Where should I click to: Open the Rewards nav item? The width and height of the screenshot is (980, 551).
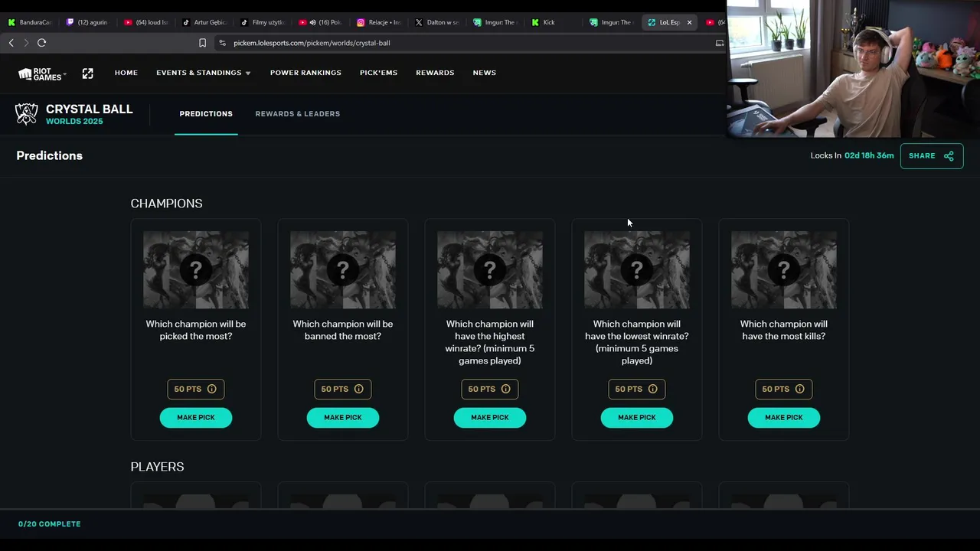[x=435, y=73]
